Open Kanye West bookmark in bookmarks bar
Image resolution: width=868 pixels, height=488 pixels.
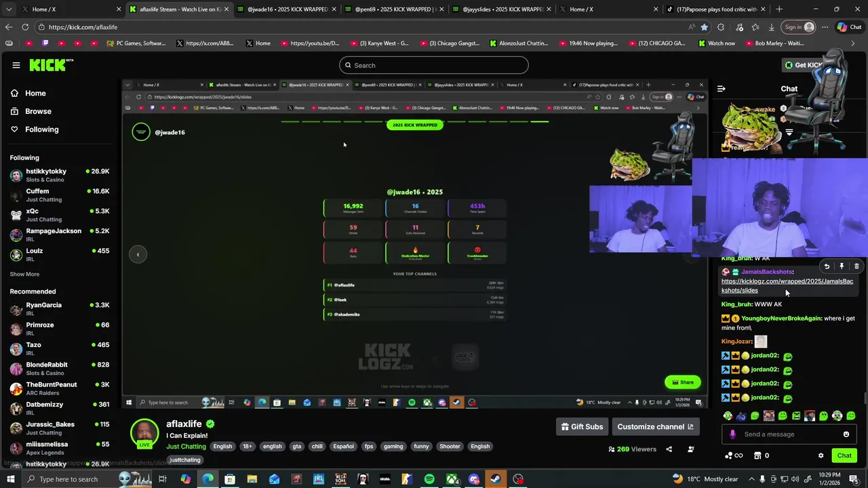click(379, 43)
